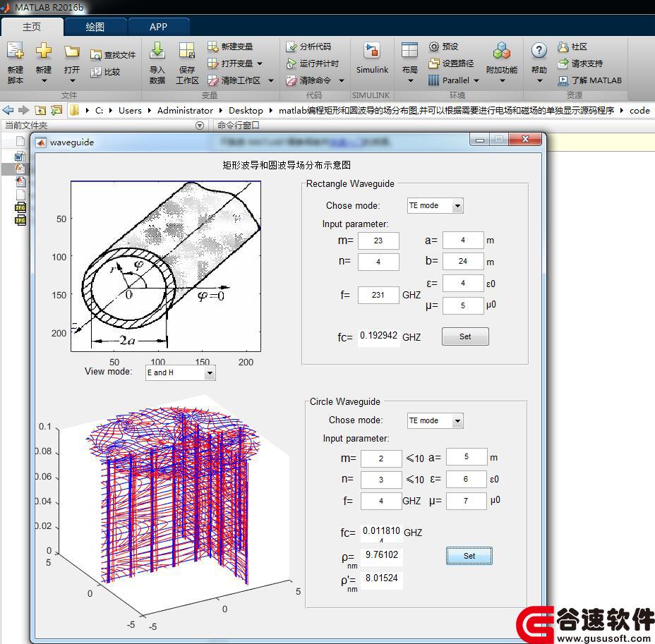655x644 pixels.
Task: Expand the Parallel dropdown arrow
Action: point(476,80)
